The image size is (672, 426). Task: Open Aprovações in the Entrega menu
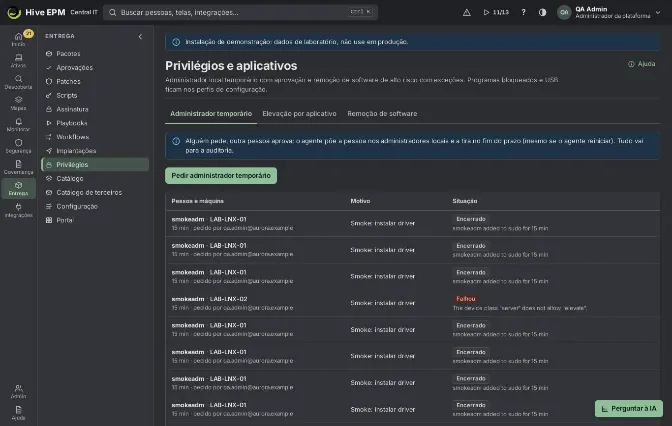pyautogui.click(x=95, y=67)
